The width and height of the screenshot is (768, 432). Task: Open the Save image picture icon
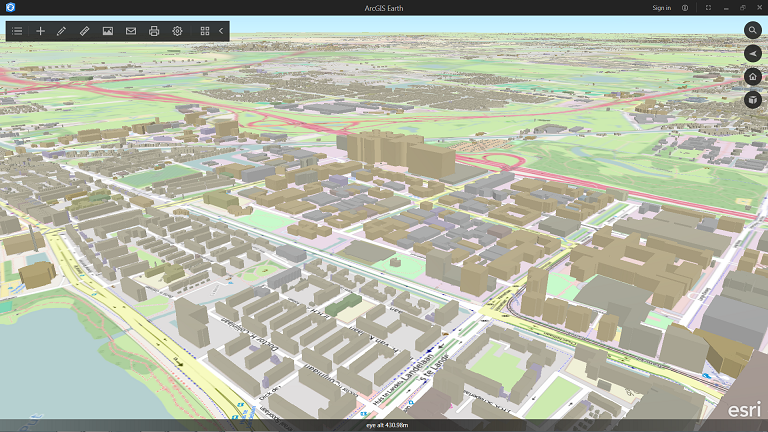108,31
